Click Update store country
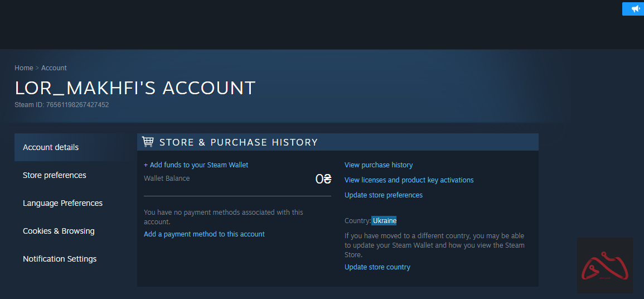Image resolution: width=644 pixels, height=299 pixels. pos(377,267)
